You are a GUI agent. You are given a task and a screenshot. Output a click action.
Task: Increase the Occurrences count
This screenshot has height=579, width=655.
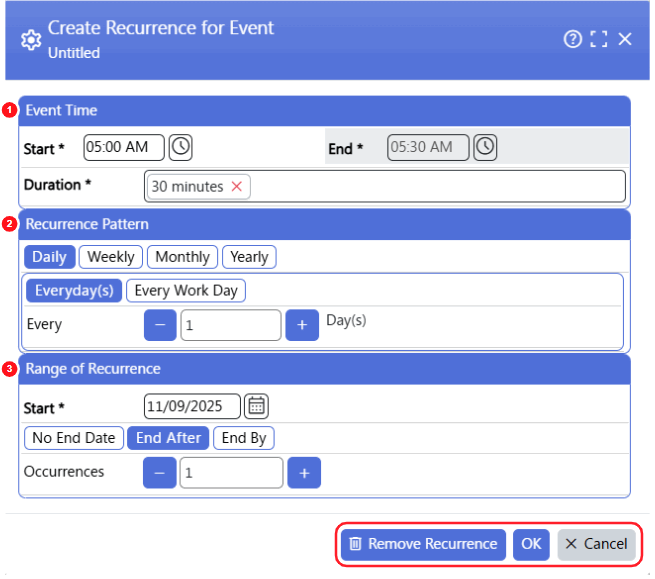tap(304, 472)
